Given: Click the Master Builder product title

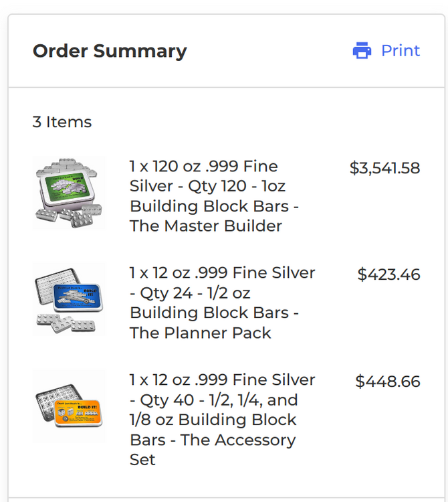Looking at the screenshot, I should [x=214, y=196].
